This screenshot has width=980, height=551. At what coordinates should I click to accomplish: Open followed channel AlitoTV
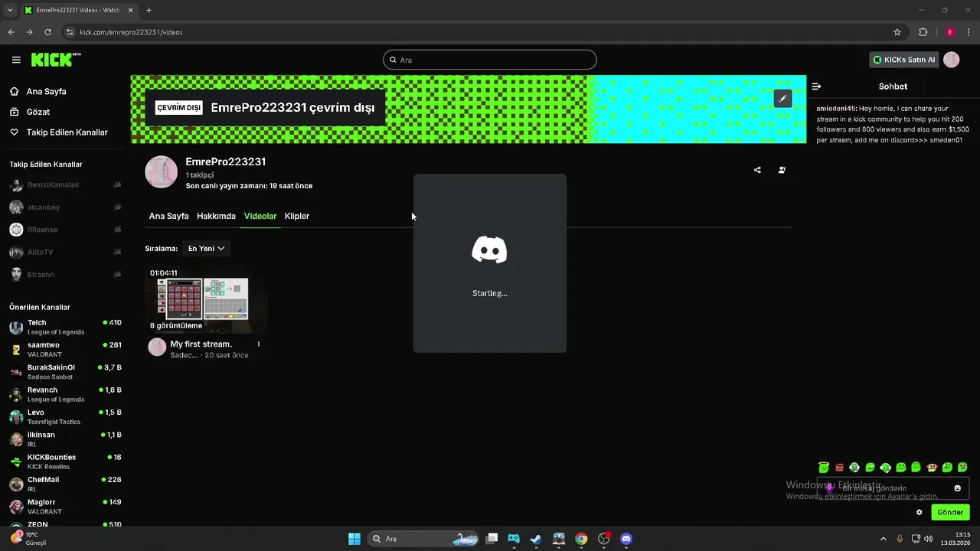[x=65, y=252]
